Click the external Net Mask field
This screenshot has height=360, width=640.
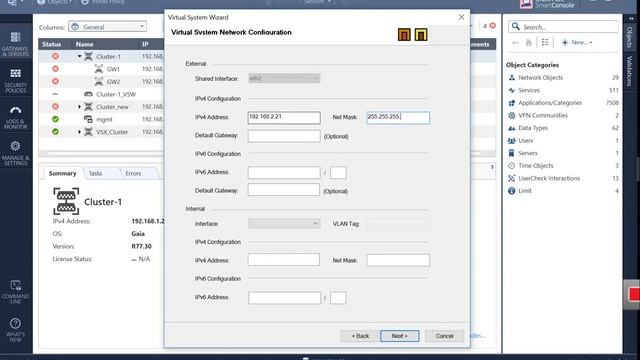(x=398, y=118)
